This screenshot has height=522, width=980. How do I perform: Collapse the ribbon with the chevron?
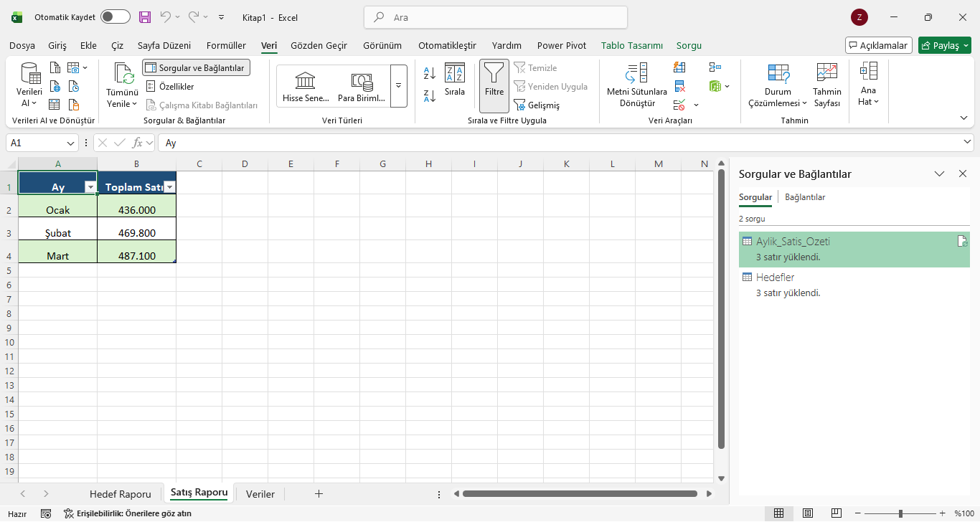click(x=963, y=118)
